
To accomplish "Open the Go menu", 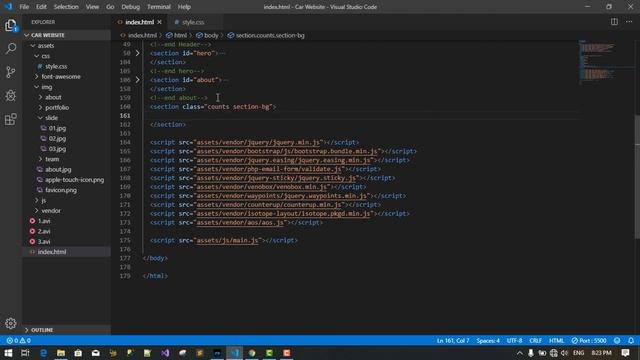I will click(110, 7).
